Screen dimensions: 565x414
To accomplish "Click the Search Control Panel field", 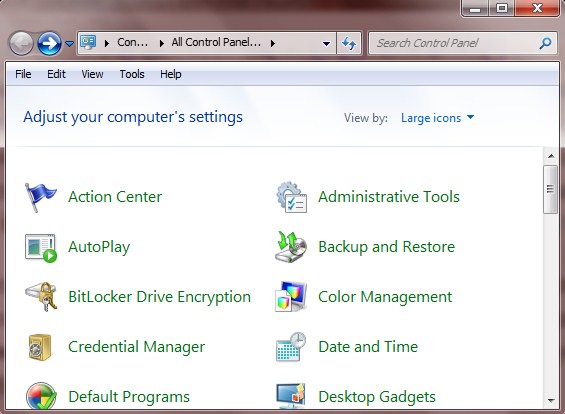I will coord(457,43).
